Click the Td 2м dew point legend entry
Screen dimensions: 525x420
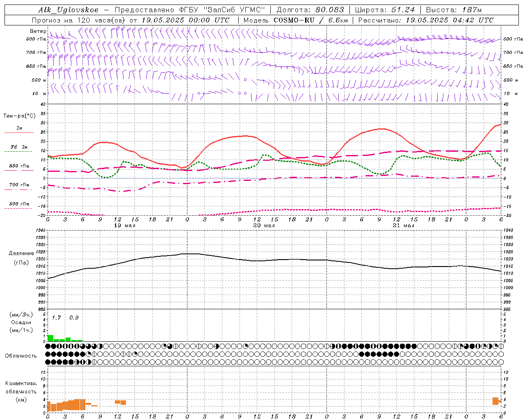click(x=19, y=146)
